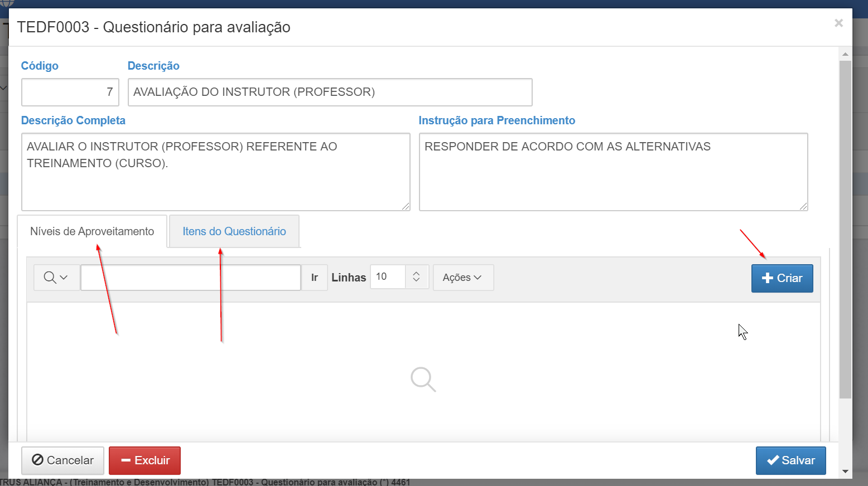Click the status bar text with TEDF0003
868x486 pixels.
tap(205, 482)
